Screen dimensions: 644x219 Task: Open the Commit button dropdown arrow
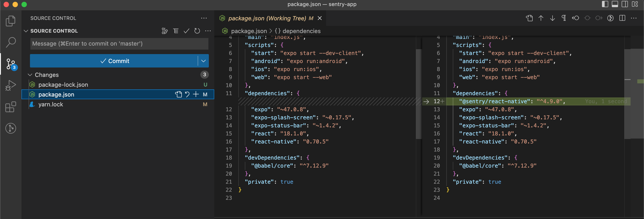point(203,61)
